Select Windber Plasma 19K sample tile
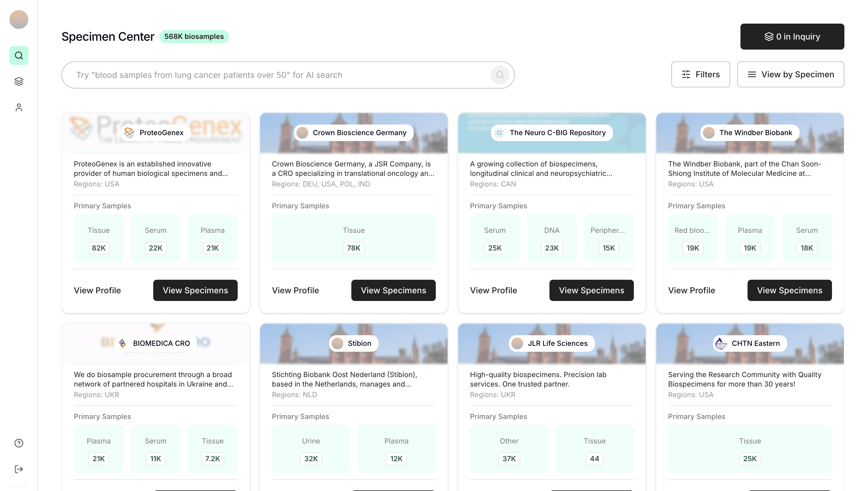 click(750, 238)
